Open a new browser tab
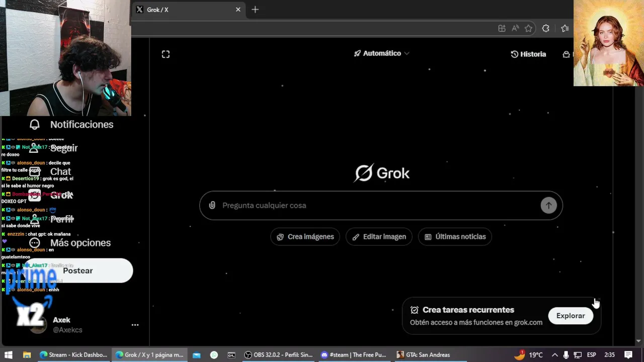This screenshot has height=362, width=644. (255, 10)
